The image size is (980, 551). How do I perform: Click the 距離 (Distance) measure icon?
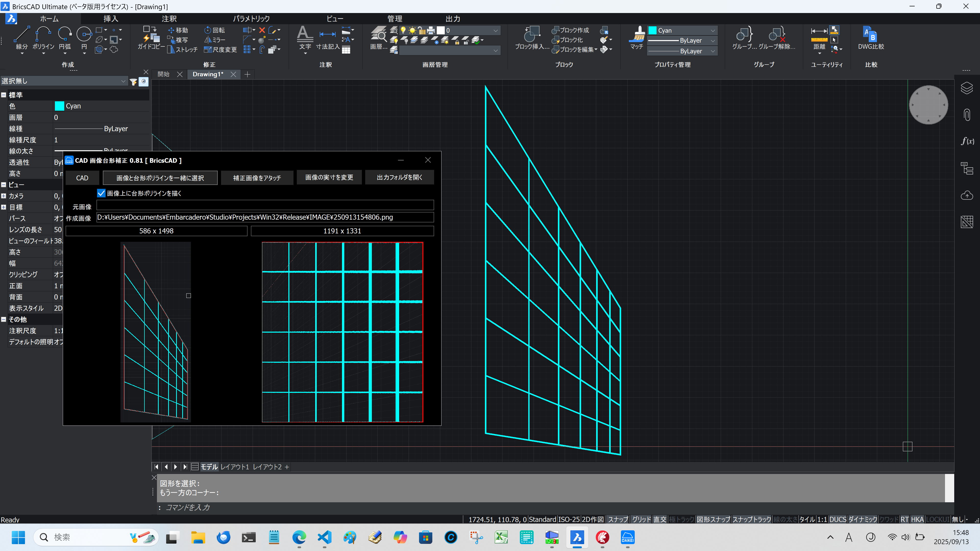pyautogui.click(x=819, y=35)
